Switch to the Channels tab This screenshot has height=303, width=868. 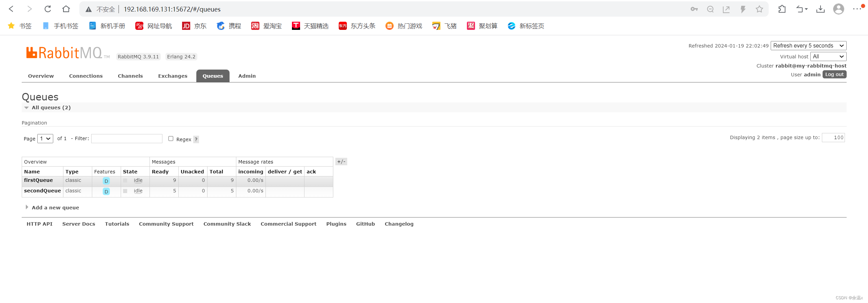[x=130, y=76]
